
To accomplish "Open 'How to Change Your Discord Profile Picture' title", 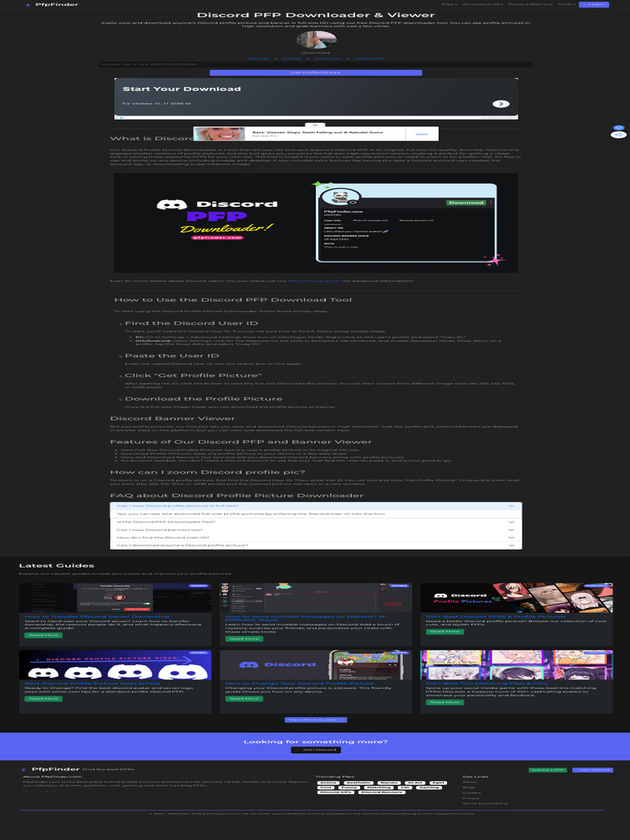I will [x=299, y=683].
